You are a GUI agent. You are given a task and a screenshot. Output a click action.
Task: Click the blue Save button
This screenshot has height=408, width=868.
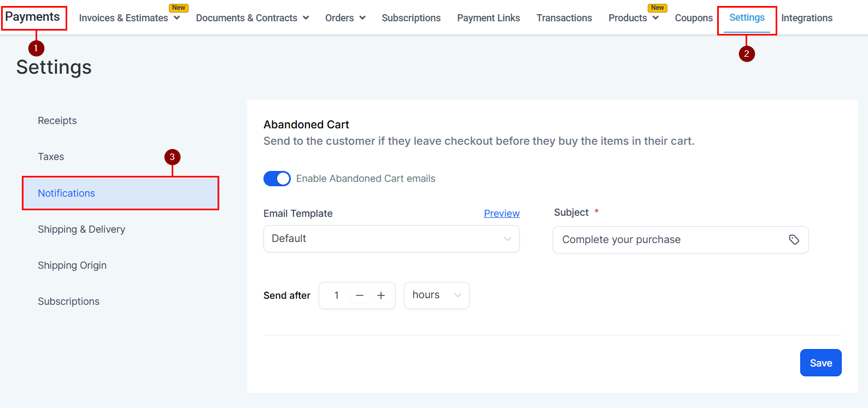(x=821, y=363)
